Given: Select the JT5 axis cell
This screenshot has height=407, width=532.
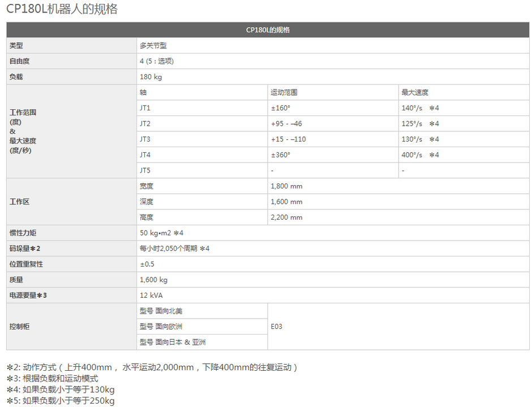Looking at the screenshot, I should (x=145, y=170).
